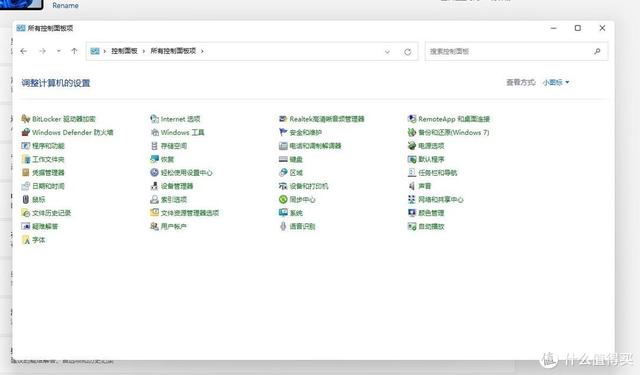Viewport: 640px width, 375px height.
Task: Refresh the Control Panel view
Action: point(407,52)
